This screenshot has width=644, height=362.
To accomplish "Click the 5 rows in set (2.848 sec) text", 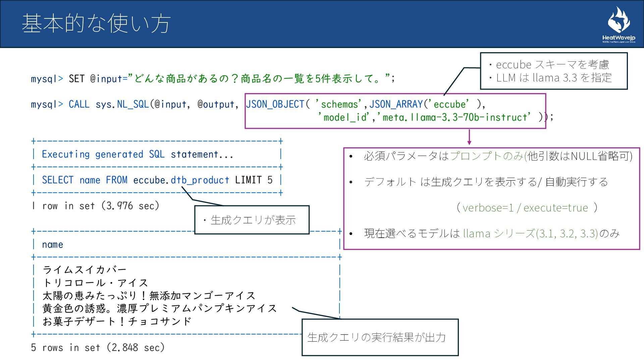I will [x=98, y=347].
